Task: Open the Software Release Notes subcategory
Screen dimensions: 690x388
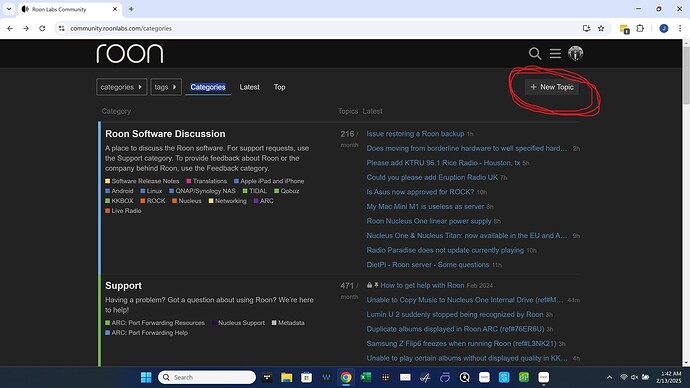Action: 142,181
